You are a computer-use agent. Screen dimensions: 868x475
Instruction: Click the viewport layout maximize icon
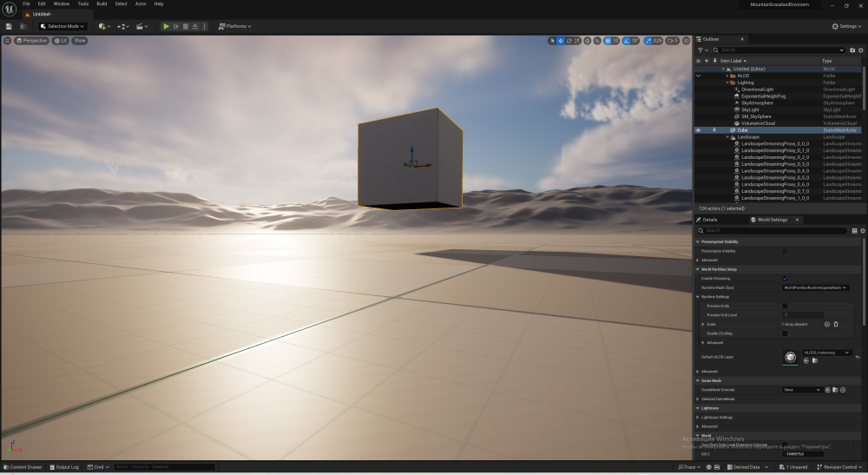point(687,41)
